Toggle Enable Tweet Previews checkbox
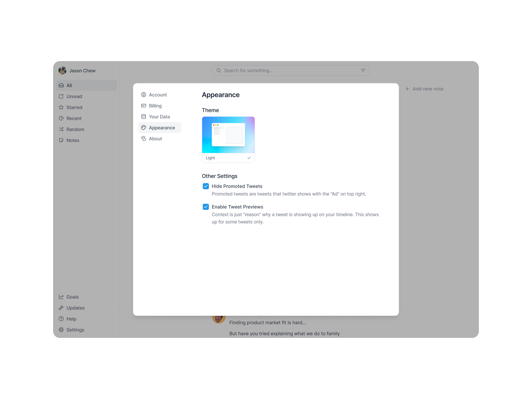532x399 pixels. 206,207
